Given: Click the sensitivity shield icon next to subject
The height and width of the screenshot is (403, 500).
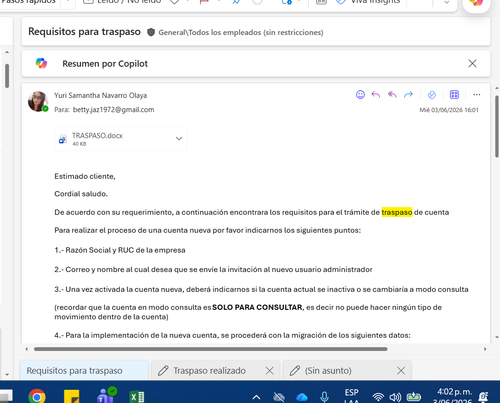Looking at the screenshot, I should (151, 32).
